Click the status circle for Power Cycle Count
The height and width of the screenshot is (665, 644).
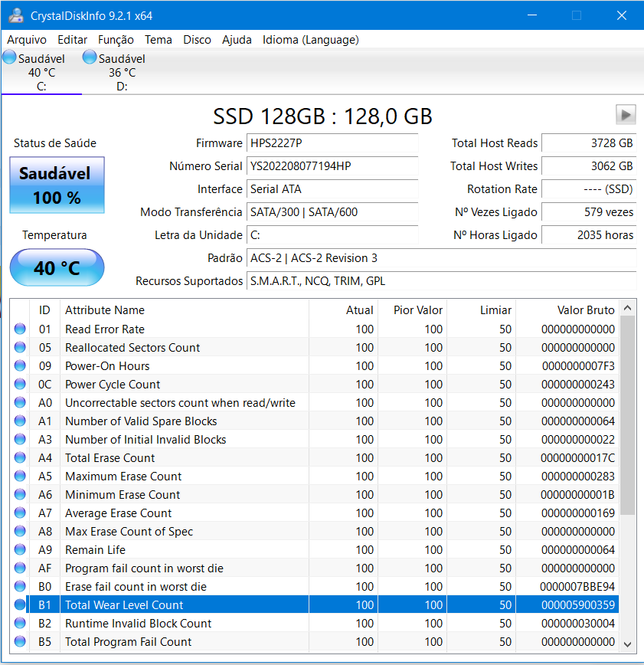click(x=20, y=384)
